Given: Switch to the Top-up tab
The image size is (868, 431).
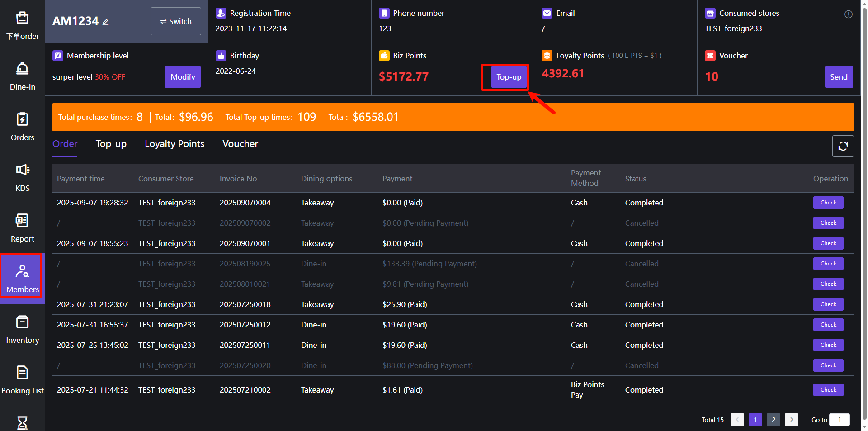Looking at the screenshot, I should [111, 144].
